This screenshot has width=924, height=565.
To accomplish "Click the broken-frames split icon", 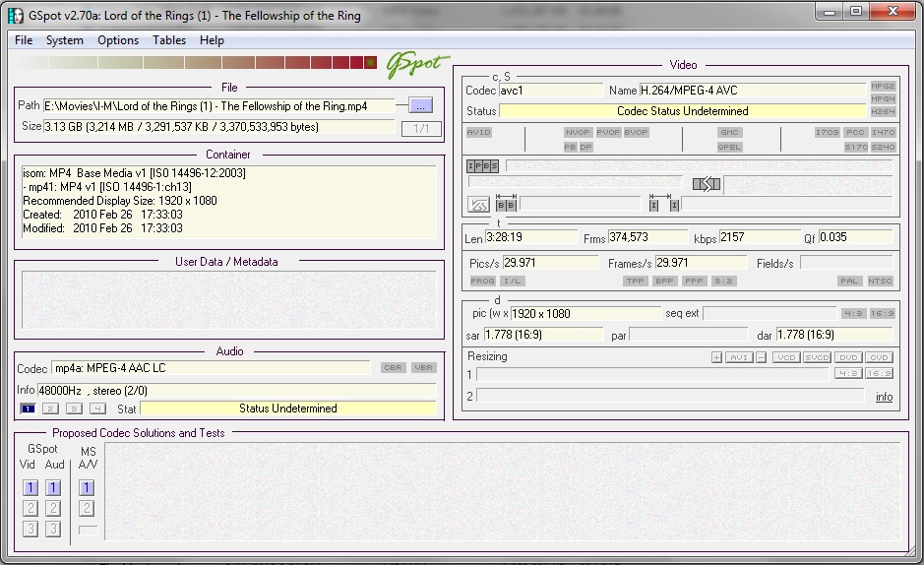I will 706,184.
